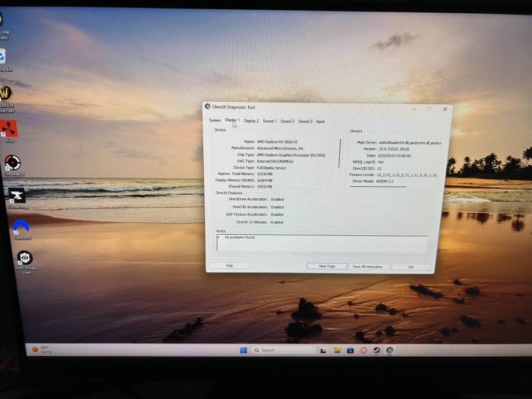The height and width of the screenshot is (399, 532).
Task: Click Device Type value Full Display Device
Action: pos(271,168)
